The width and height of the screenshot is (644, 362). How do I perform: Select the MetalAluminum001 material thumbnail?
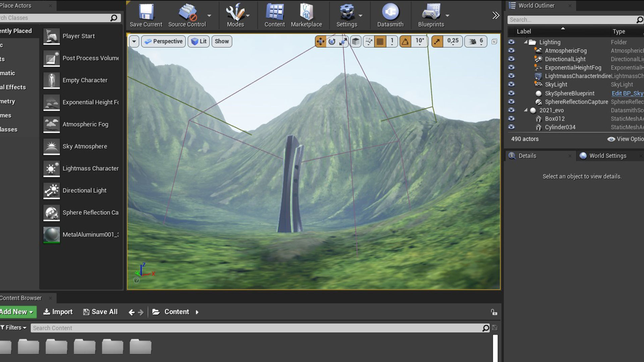click(x=52, y=235)
